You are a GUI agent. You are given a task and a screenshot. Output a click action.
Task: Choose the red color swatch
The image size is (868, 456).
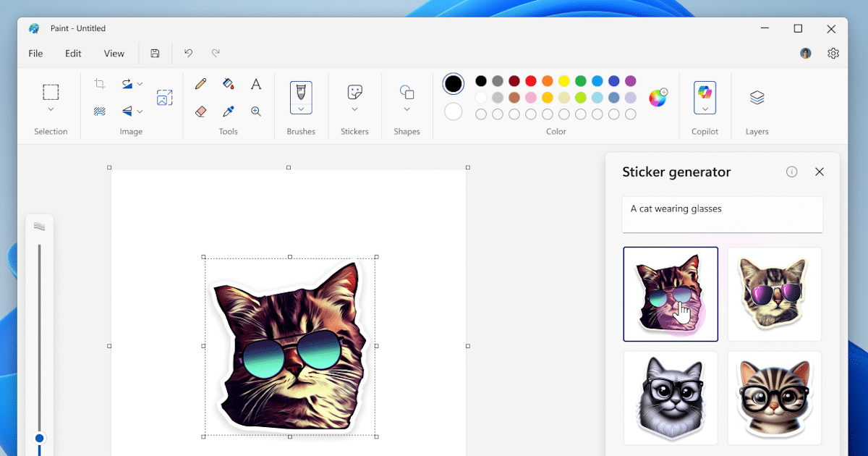click(x=531, y=81)
